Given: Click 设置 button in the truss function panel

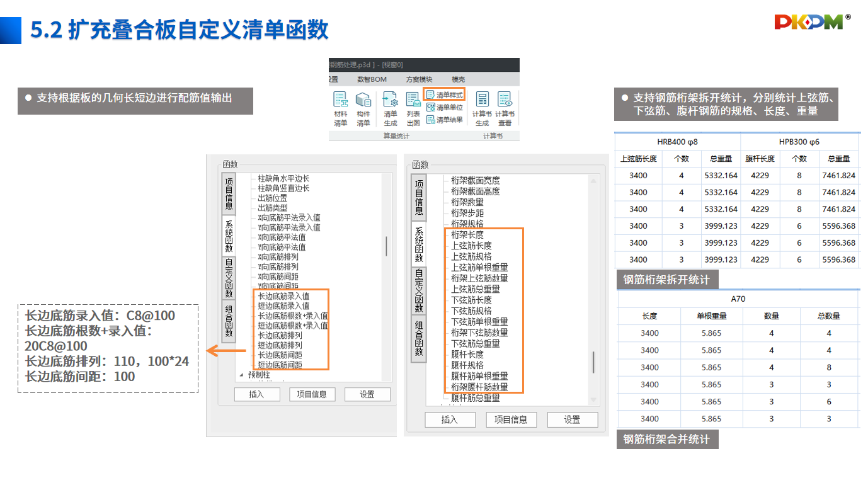Looking at the screenshot, I should (x=572, y=419).
